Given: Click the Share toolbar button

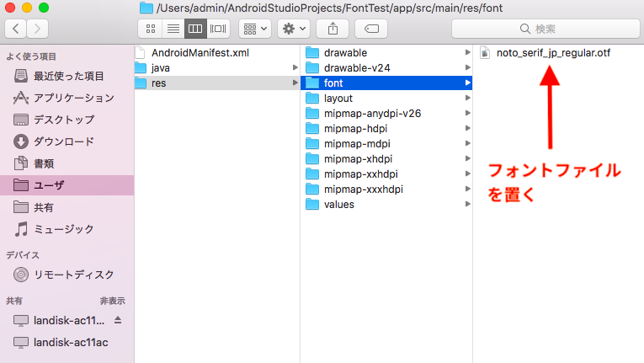Looking at the screenshot, I should tap(333, 29).
